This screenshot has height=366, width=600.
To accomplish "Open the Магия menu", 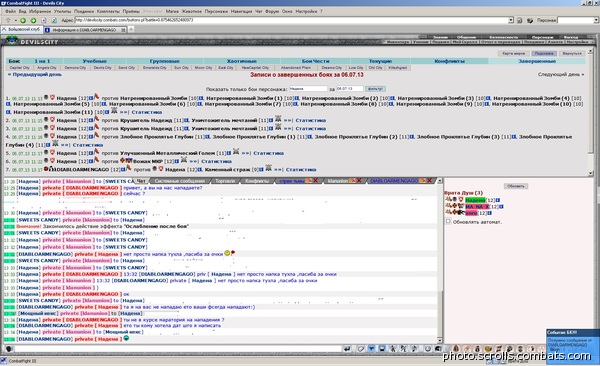I will (172, 11).
